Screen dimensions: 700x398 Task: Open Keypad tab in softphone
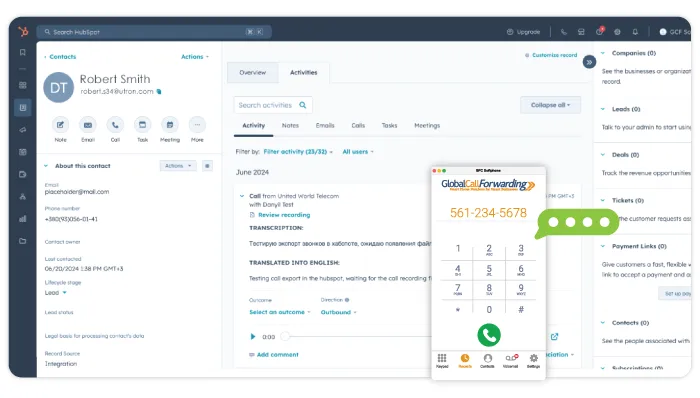click(x=442, y=361)
